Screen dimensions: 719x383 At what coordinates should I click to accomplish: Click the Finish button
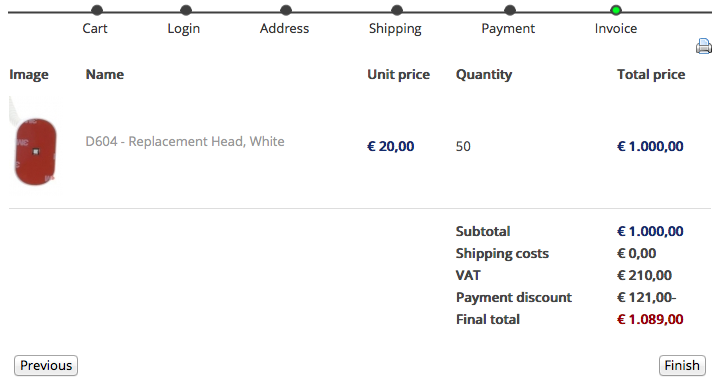pos(682,366)
